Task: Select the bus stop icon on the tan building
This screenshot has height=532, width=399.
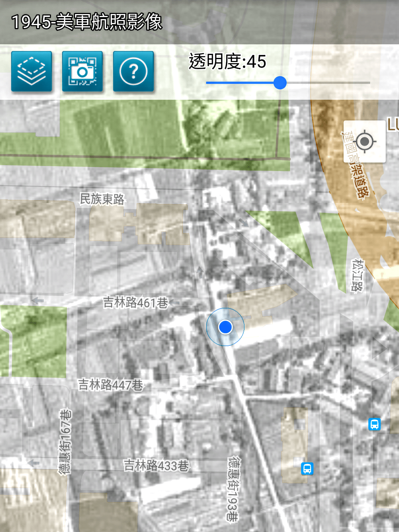Action: tap(307, 468)
